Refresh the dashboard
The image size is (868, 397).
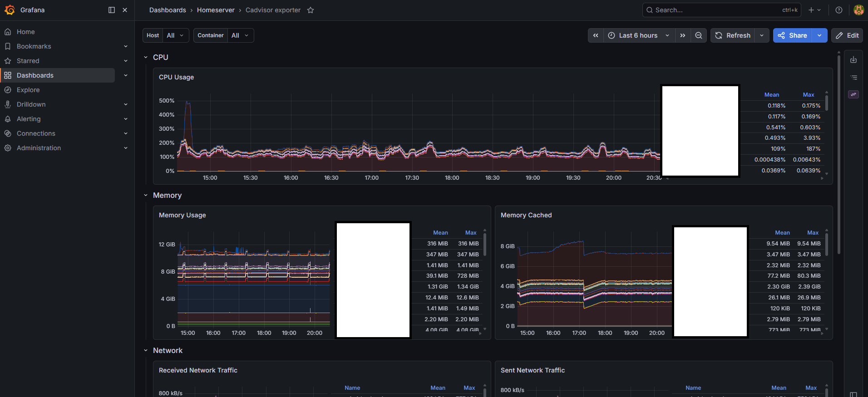click(733, 35)
